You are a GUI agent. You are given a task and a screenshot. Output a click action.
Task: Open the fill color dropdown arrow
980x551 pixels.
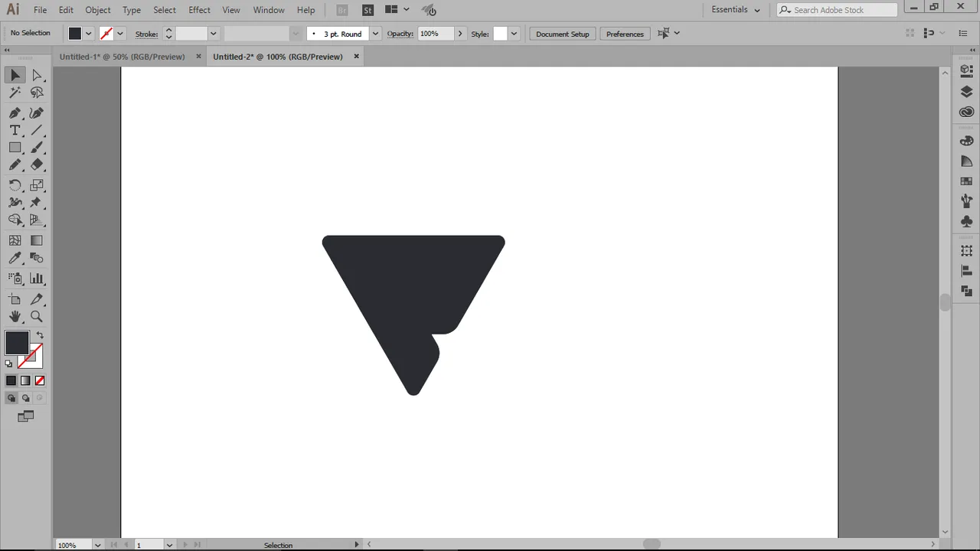tap(89, 34)
